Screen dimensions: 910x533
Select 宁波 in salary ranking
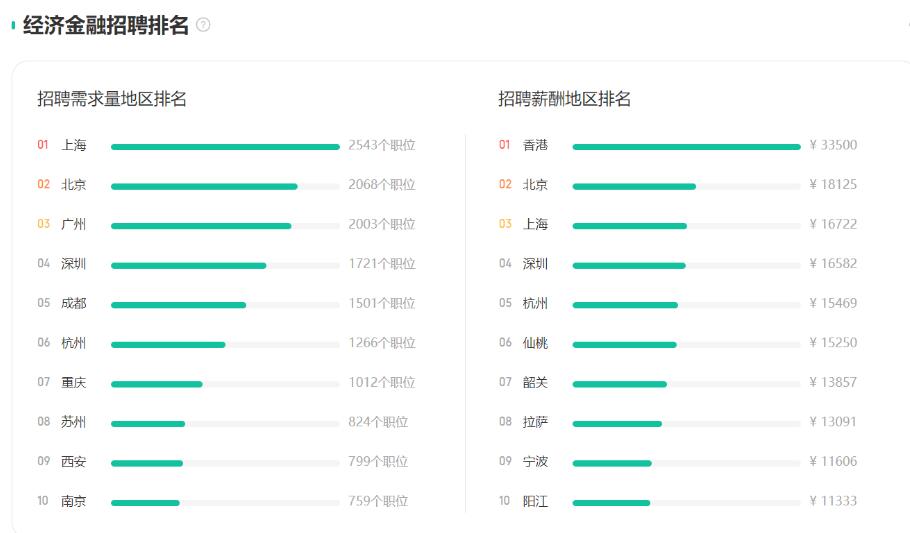click(535, 462)
